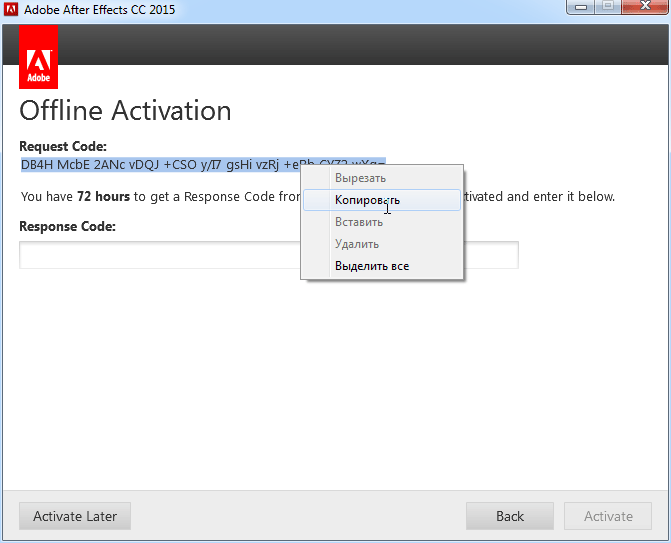Click the Activate Later button
This screenshot has width=671, height=543.
75,516
